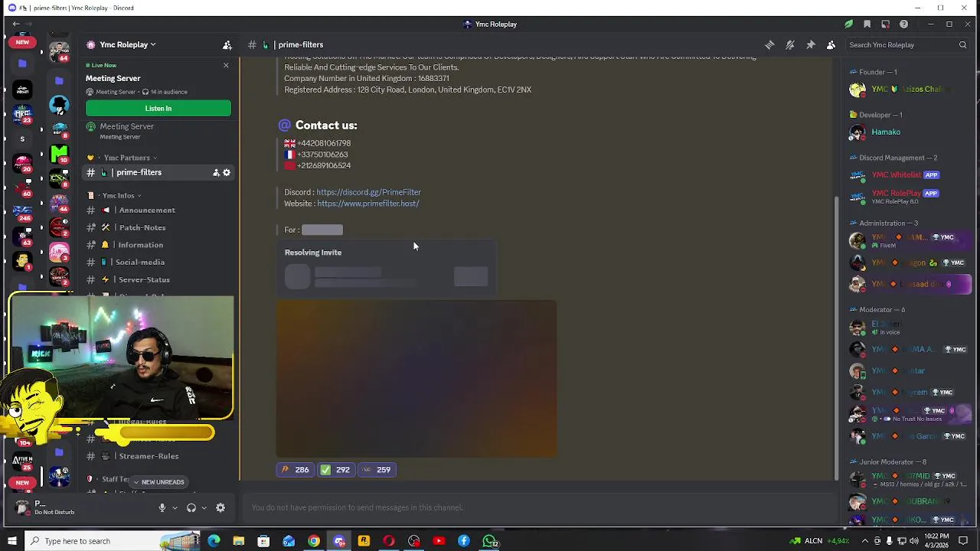The image size is (980, 551).
Task: Toggle the member list icon
Action: point(831,44)
